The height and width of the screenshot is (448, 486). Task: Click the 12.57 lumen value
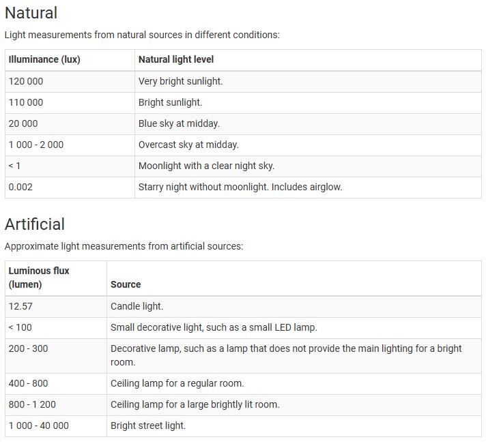[20, 306]
